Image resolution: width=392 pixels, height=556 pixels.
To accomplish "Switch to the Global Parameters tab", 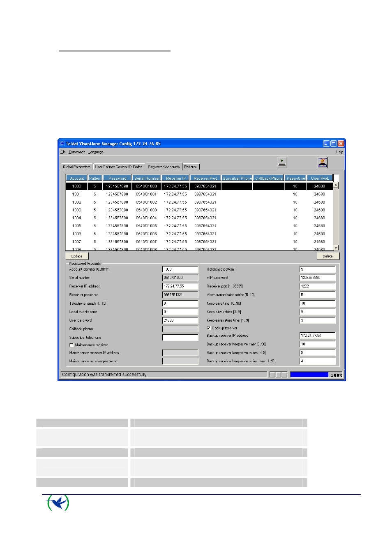I will click(x=77, y=167).
